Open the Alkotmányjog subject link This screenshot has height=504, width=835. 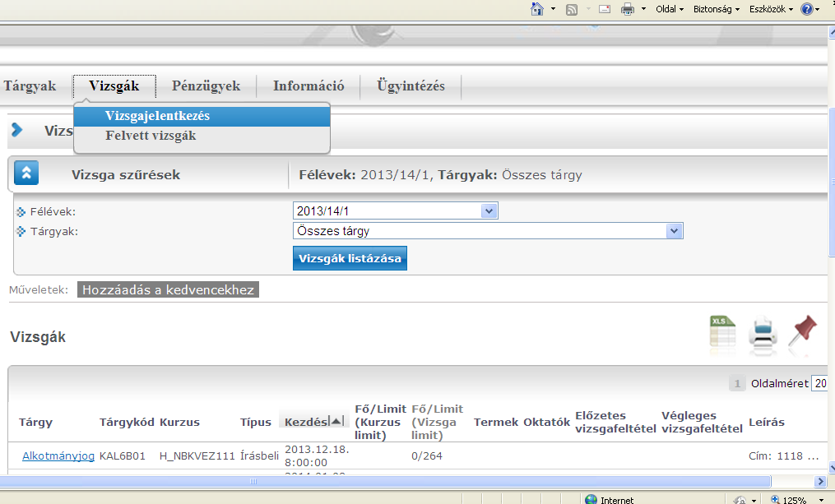(x=58, y=456)
